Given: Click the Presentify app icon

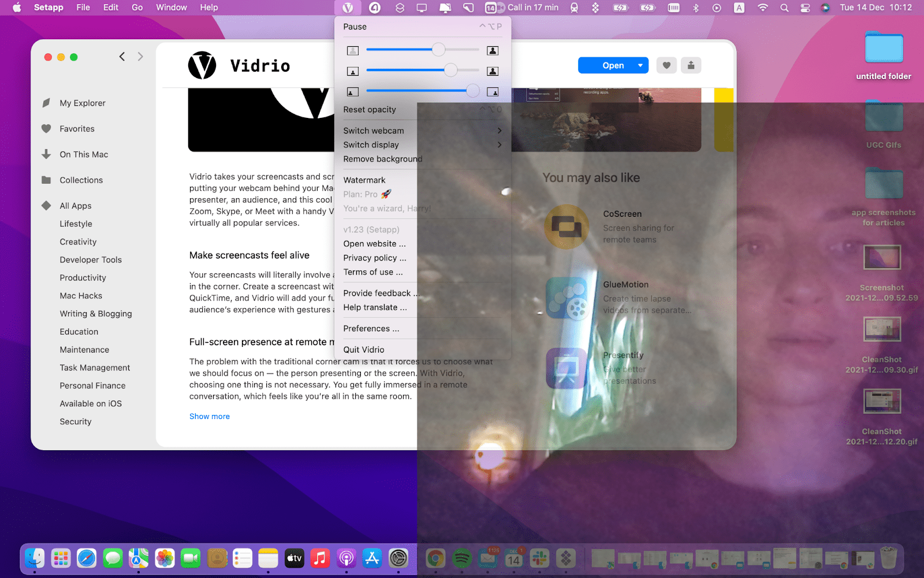Looking at the screenshot, I should point(567,368).
